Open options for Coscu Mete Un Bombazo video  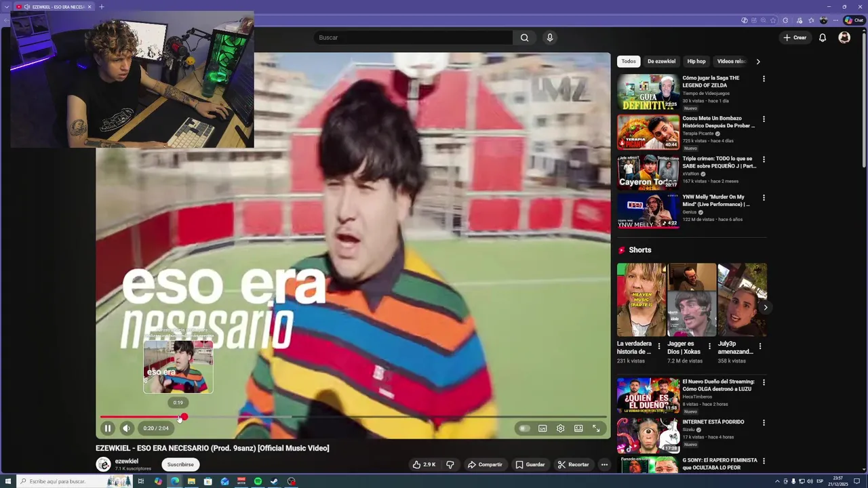[x=764, y=119]
